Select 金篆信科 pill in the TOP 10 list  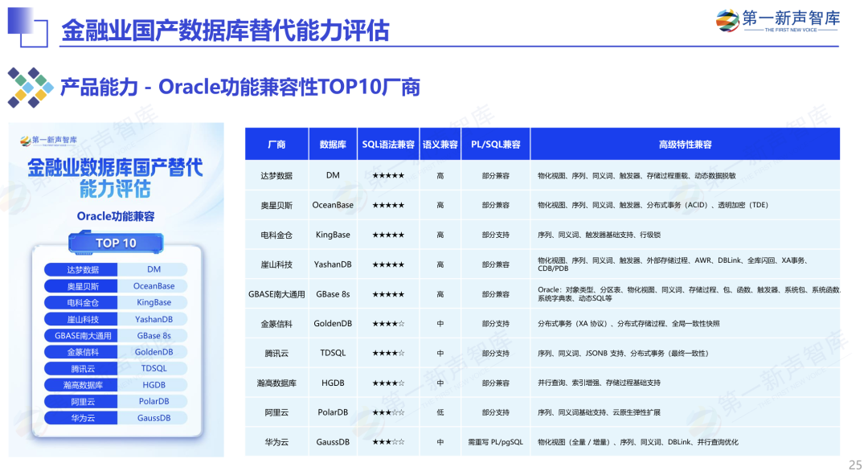(81, 352)
